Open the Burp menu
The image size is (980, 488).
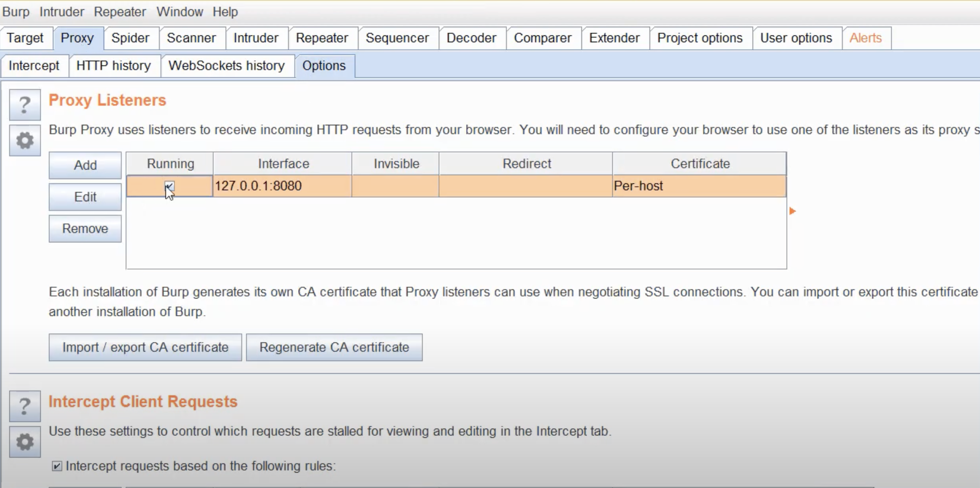16,12
